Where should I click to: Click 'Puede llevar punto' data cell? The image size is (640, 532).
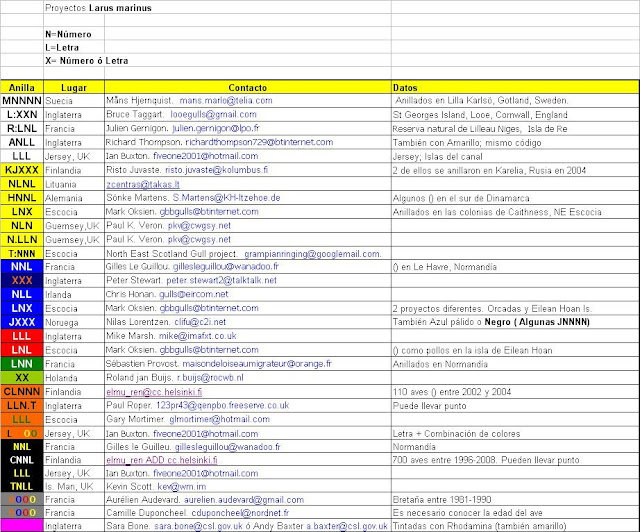pos(515,405)
